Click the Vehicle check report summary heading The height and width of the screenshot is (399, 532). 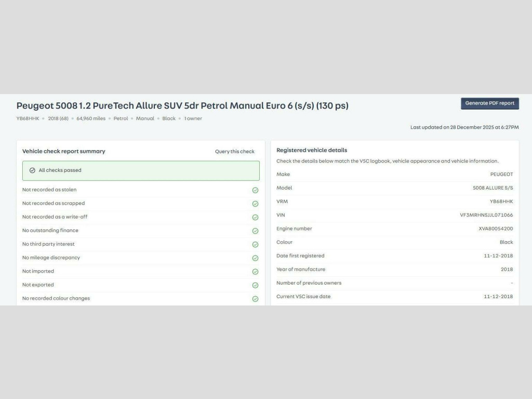pyautogui.click(x=63, y=151)
